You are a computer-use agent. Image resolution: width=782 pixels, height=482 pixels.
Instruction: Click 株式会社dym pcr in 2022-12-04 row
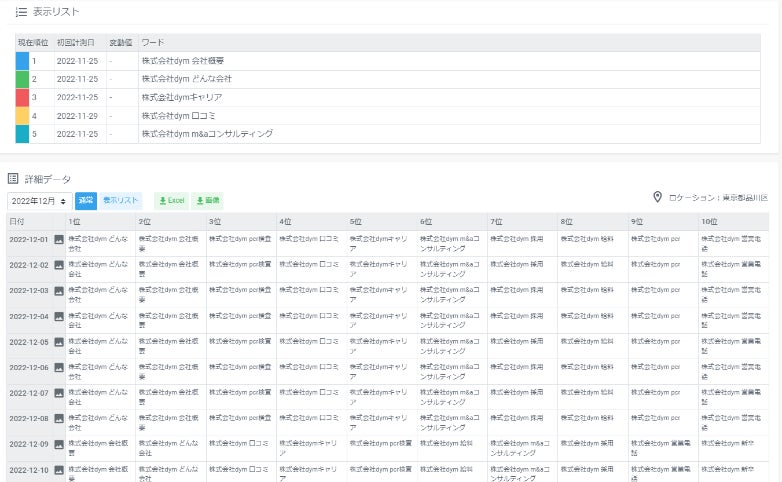click(x=655, y=316)
